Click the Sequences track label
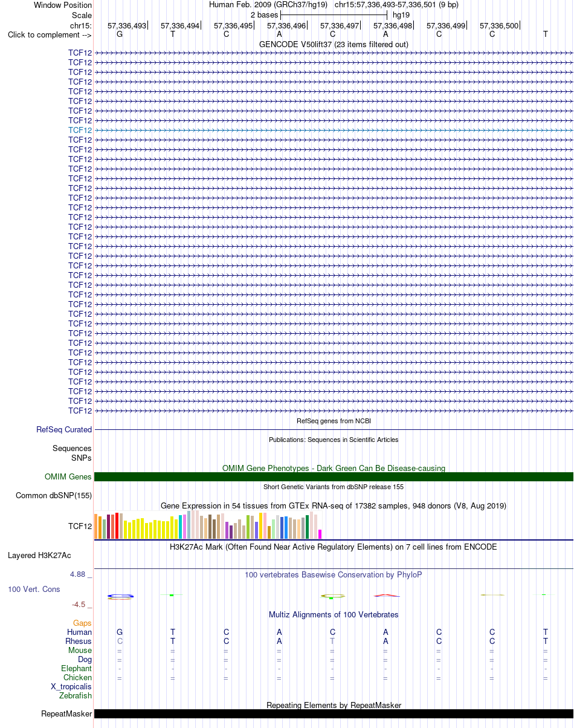 [x=72, y=449]
